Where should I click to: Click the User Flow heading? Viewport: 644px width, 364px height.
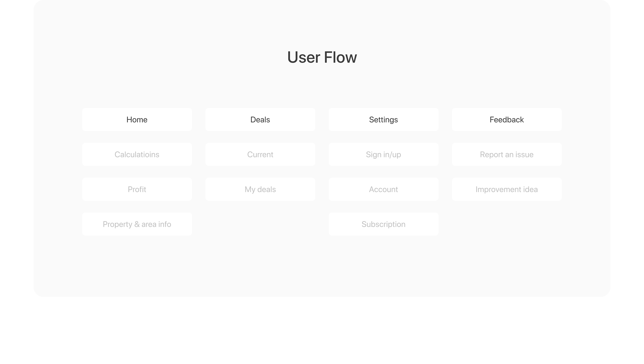click(x=322, y=57)
